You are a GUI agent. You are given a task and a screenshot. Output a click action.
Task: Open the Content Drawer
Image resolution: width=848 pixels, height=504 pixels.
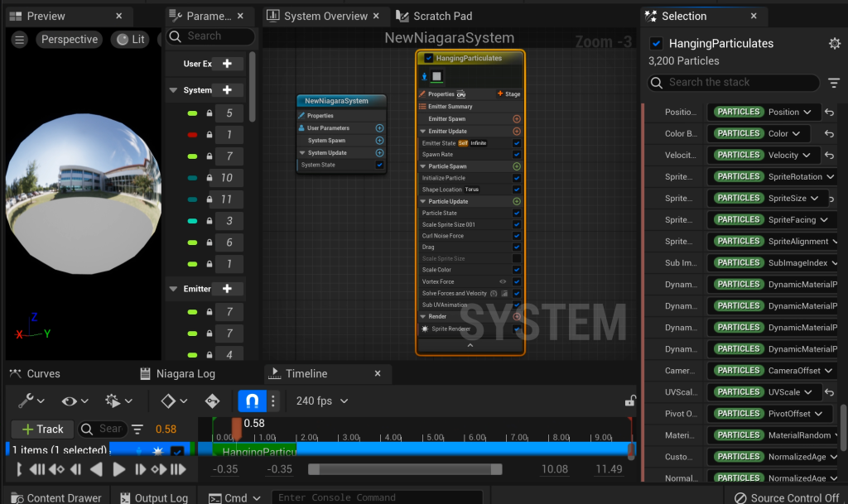click(56, 497)
